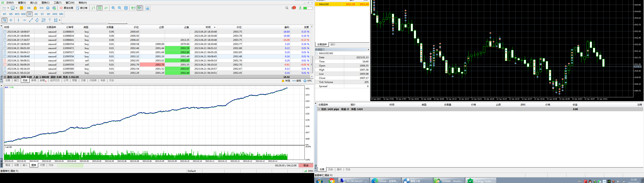Draw a trendline

tap(31, 20)
